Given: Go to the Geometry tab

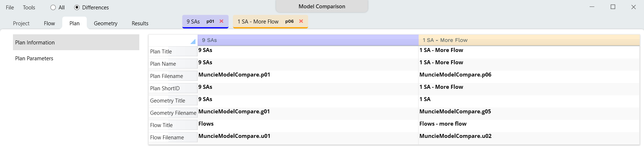Looking at the screenshot, I should click(105, 23).
